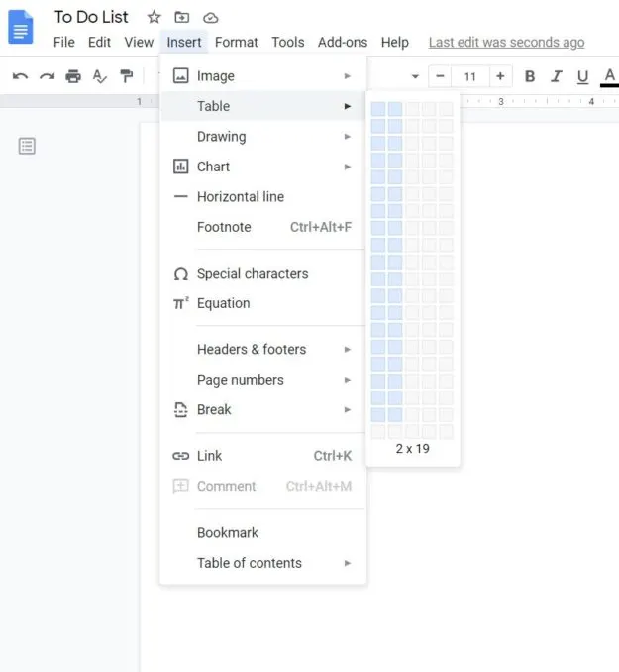Show the document outline icon
The image size is (619, 672).
27,146
